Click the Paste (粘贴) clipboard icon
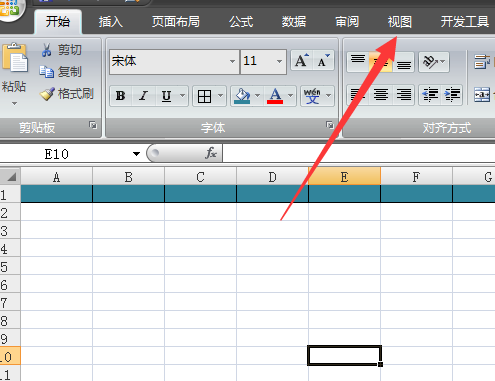Viewport: 495px width, 381px height. 15,58
